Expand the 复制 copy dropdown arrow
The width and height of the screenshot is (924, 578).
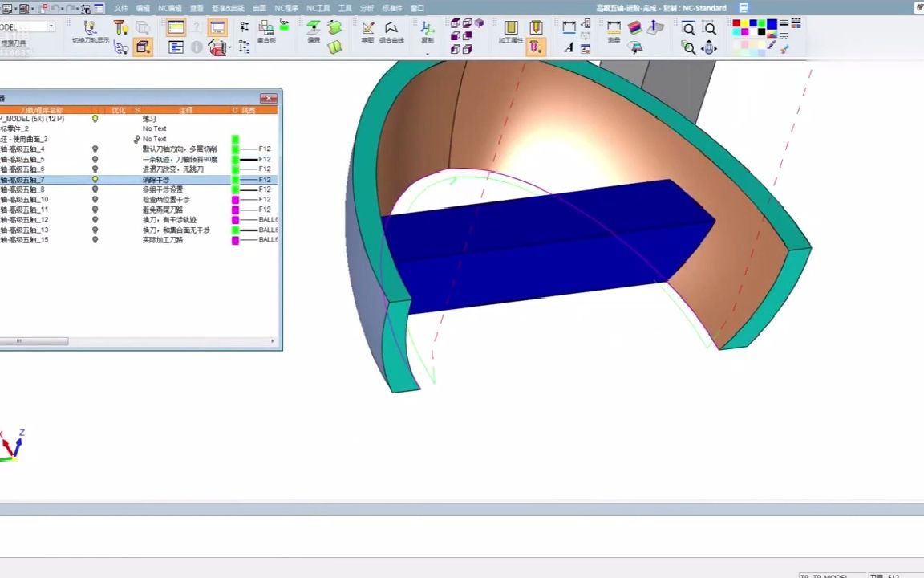pos(428,54)
